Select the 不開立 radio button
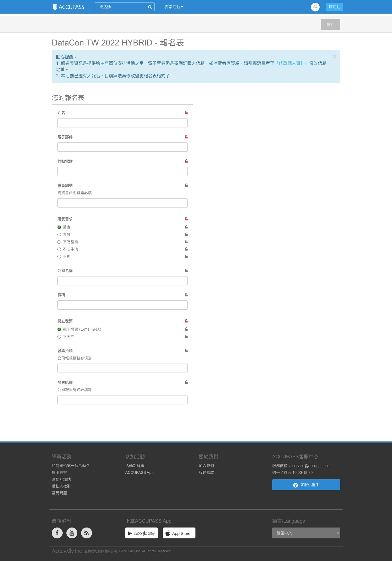The height and width of the screenshot is (561, 392). 59,337
